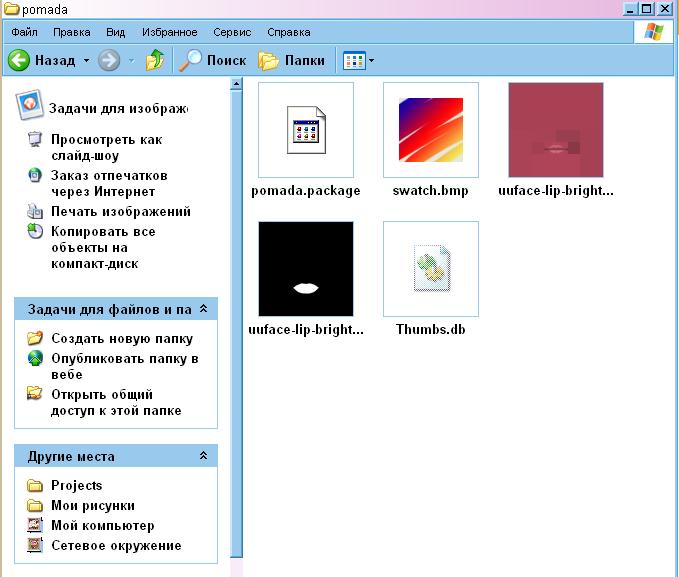This screenshot has height=577, width=679.
Task: Click the slideshow screen icon
Action: click(35, 139)
